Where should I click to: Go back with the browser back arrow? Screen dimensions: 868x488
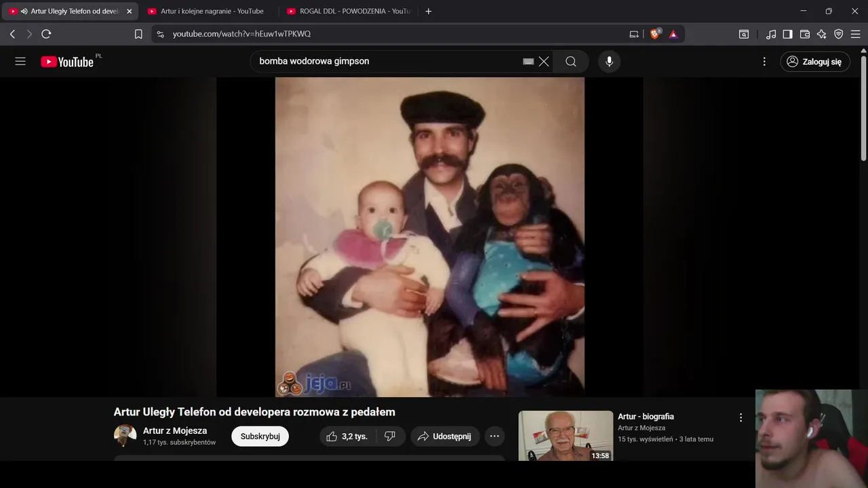click(12, 34)
